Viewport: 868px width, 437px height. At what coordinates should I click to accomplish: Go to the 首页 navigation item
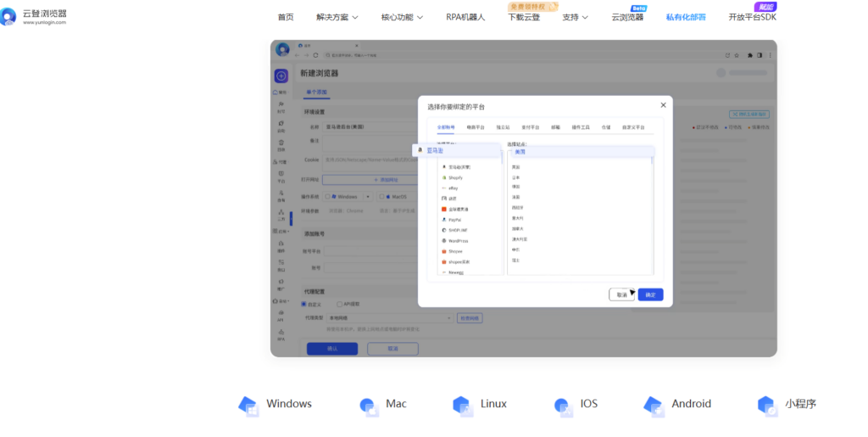(x=286, y=17)
